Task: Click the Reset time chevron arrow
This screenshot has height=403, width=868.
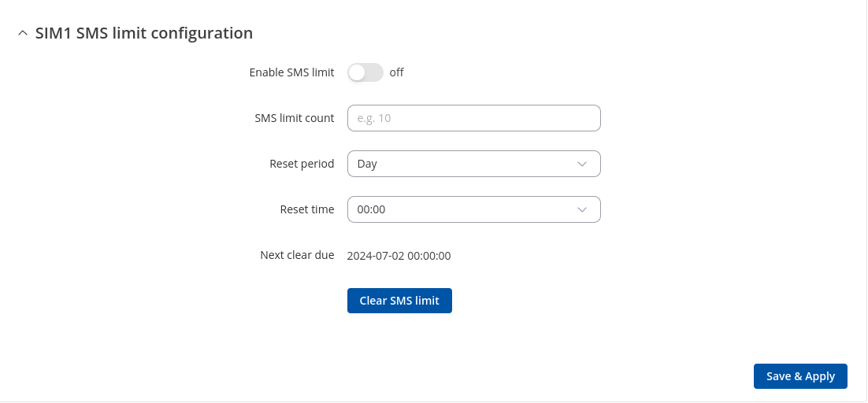Action: click(582, 209)
